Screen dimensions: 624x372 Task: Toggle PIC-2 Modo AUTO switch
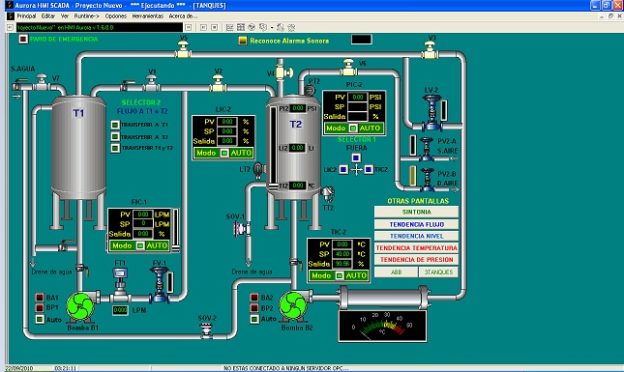pyautogui.click(x=353, y=128)
